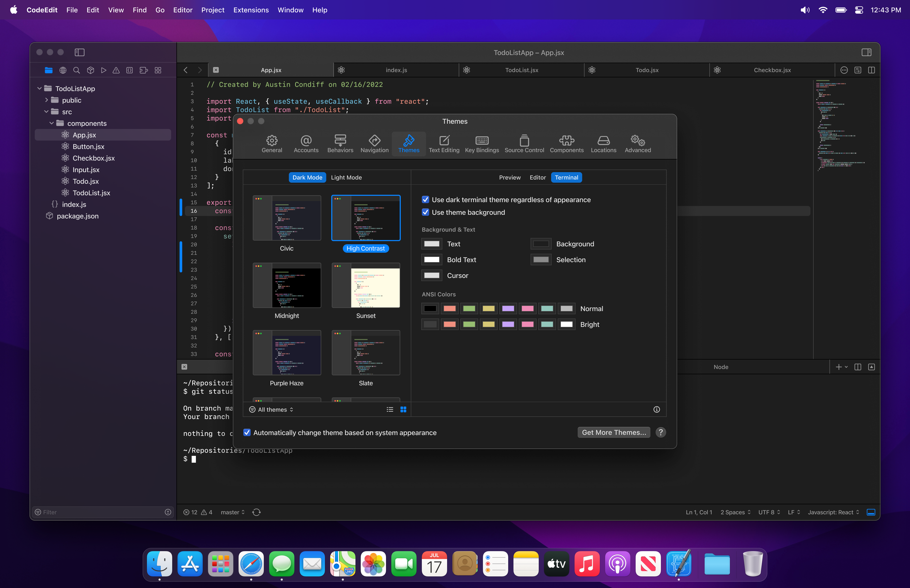This screenshot has width=910, height=588.
Task: Switch to Light Mode themes
Action: [346, 177]
